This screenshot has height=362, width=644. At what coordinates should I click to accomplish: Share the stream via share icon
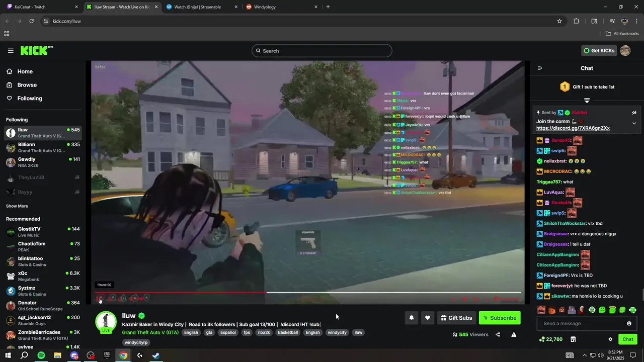coord(498,334)
